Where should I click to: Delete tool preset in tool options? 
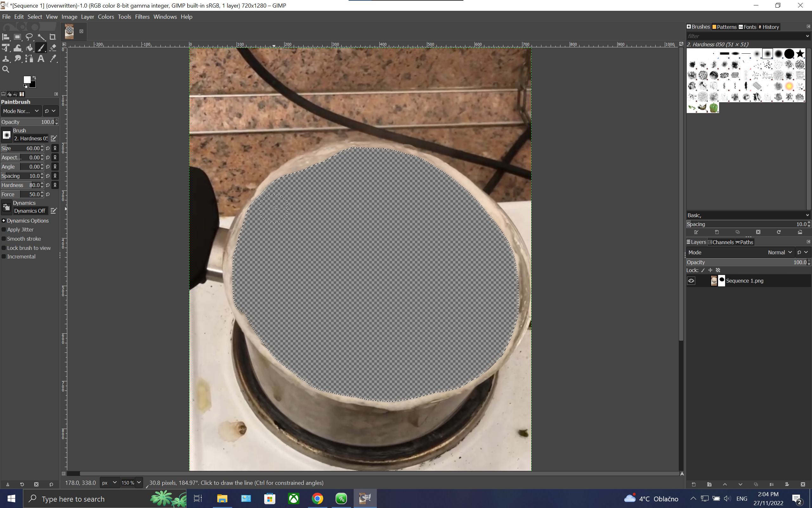point(36,484)
